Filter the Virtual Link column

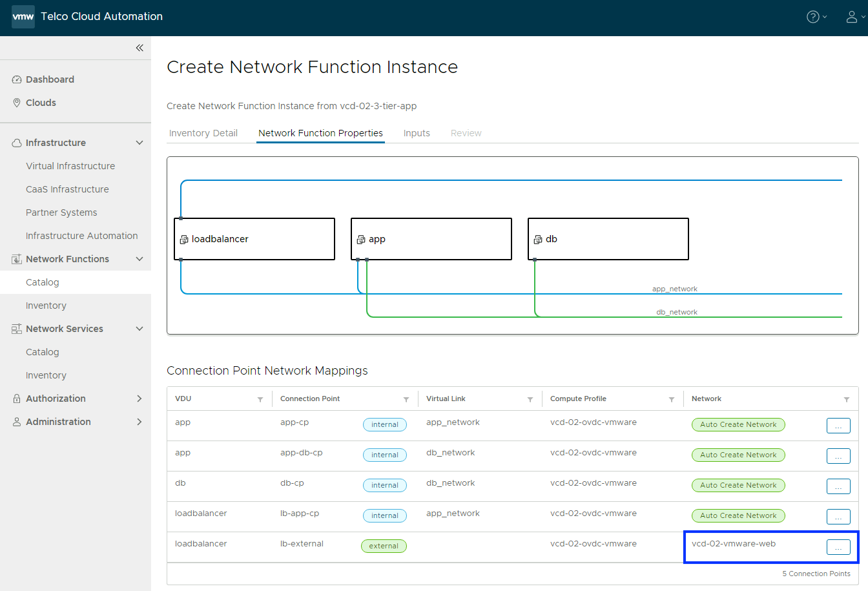[x=530, y=400]
